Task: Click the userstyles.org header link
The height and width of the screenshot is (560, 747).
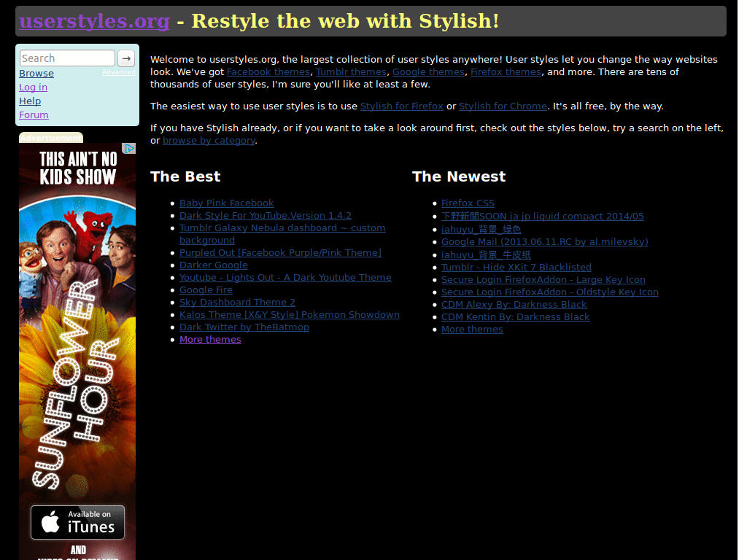Action: [x=94, y=21]
